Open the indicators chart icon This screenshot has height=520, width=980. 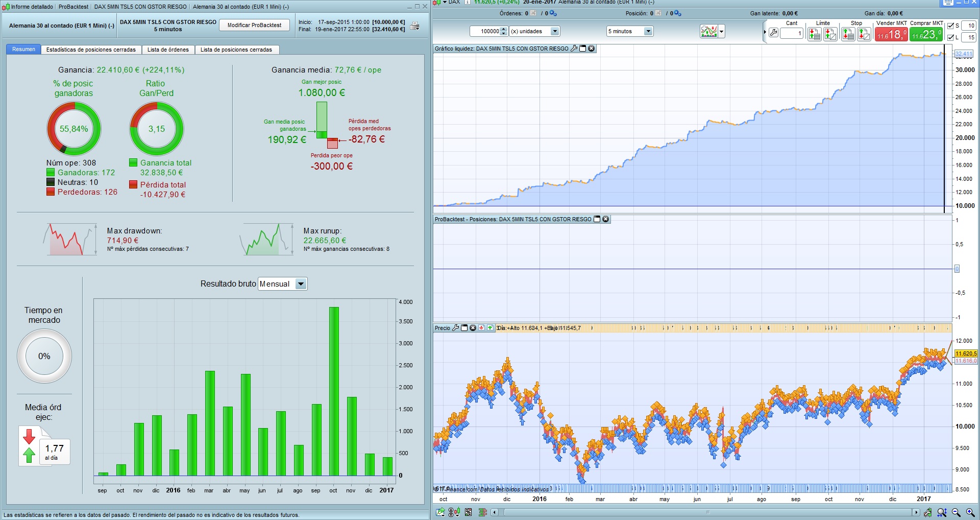pyautogui.click(x=709, y=32)
